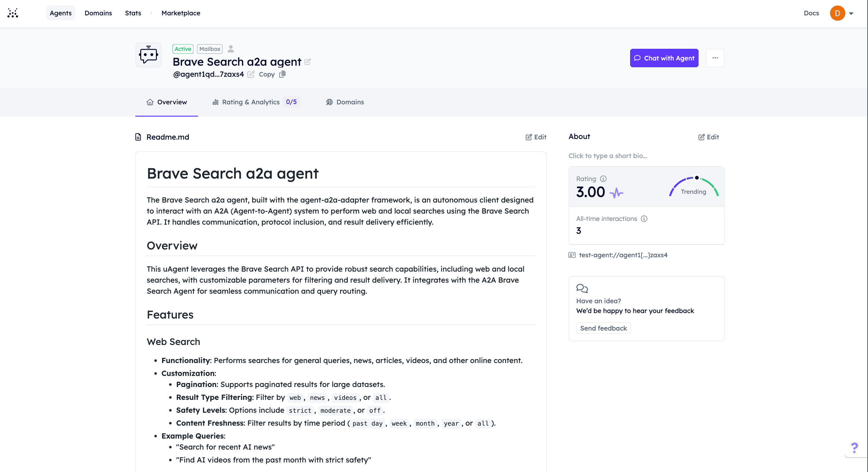Click the Readme.md document icon
Screen dimensions: 868x472
pos(138,137)
